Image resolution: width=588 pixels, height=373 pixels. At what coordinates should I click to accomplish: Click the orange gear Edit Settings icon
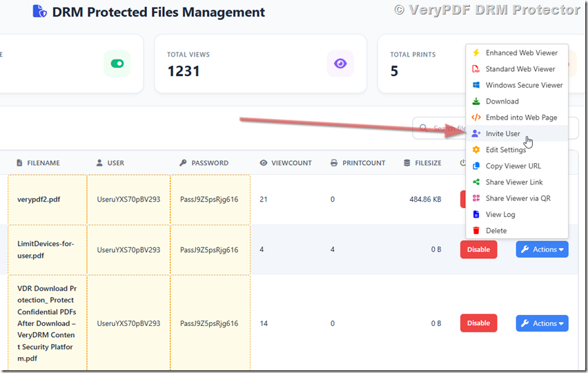click(476, 150)
